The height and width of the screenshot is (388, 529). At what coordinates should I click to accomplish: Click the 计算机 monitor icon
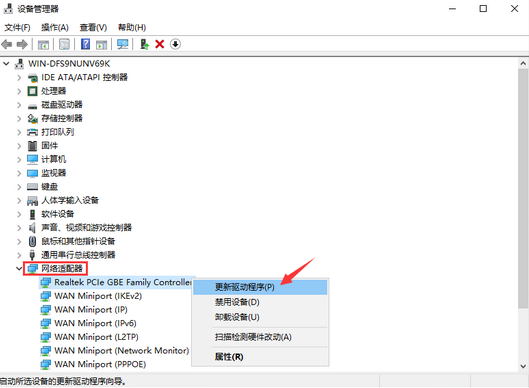pyautogui.click(x=32, y=159)
